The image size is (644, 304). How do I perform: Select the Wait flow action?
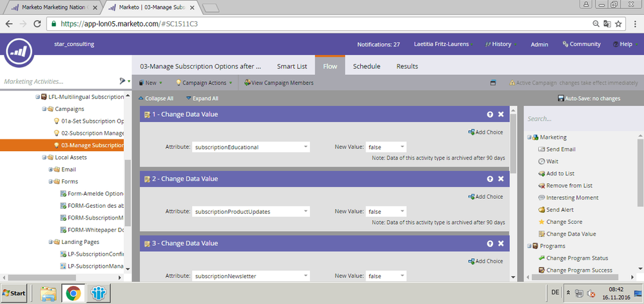552,161
